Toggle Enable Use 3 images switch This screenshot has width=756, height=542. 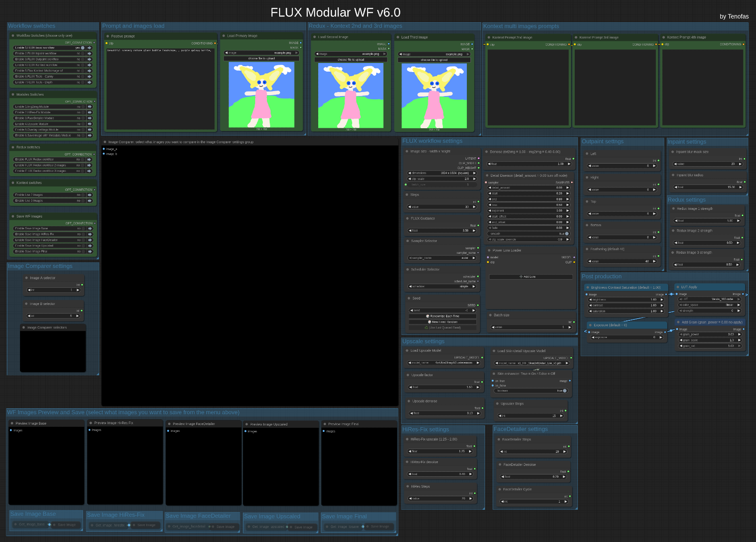[83, 201]
